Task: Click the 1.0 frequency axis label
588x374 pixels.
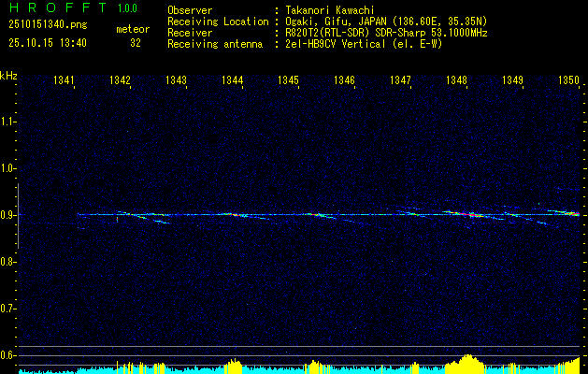Action: point(7,168)
